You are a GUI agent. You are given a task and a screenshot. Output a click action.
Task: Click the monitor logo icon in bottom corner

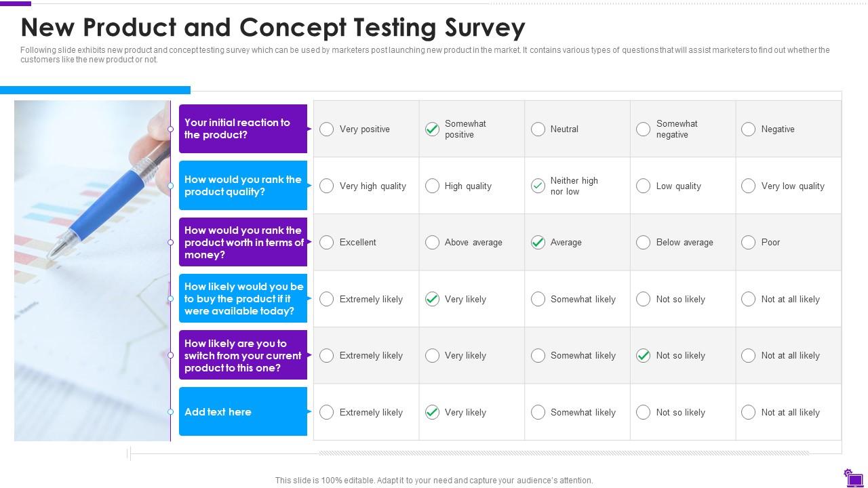(x=853, y=476)
